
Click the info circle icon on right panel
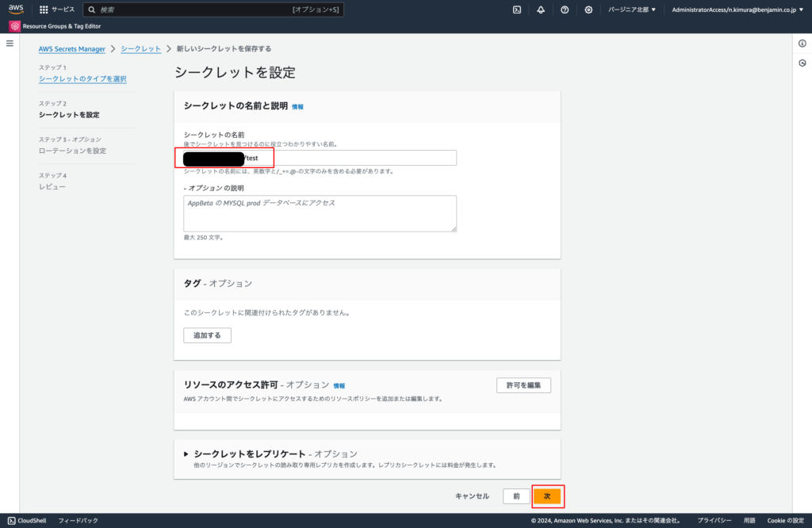pos(802,43)
